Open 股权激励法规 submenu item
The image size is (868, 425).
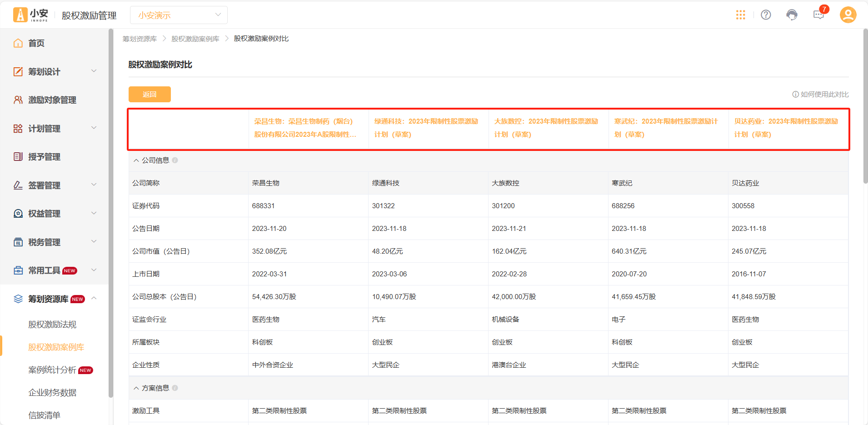pos(52,324)
